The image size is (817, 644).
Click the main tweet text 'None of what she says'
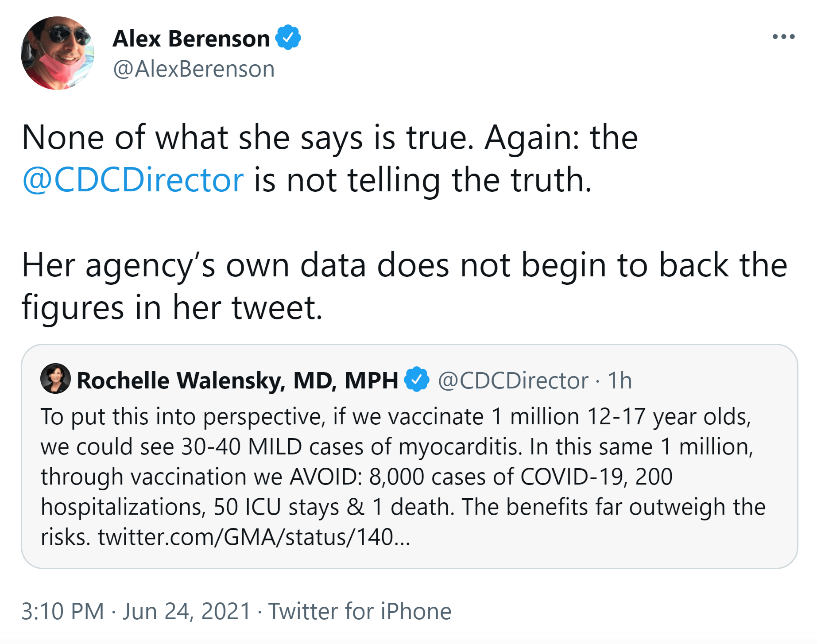(329, 159)
